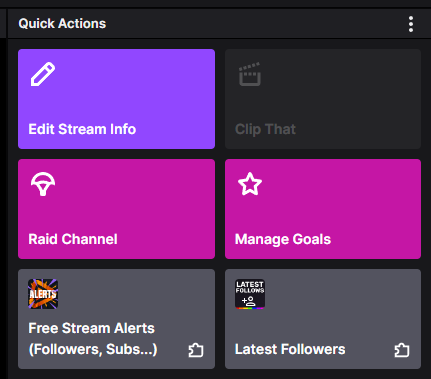Open the Latest Followers tile label
The height and width of the screenshot is (379, 431).
pos(290,349)
